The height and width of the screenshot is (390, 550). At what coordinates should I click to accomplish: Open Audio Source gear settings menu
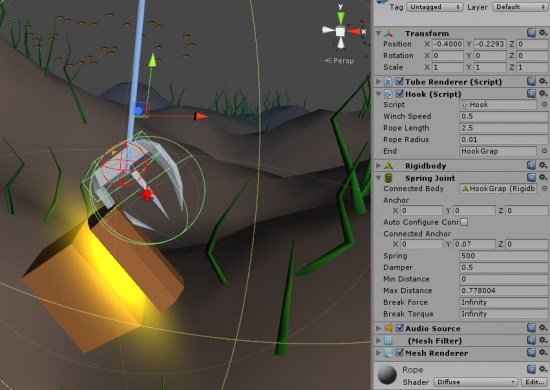(x=543, y=328)
